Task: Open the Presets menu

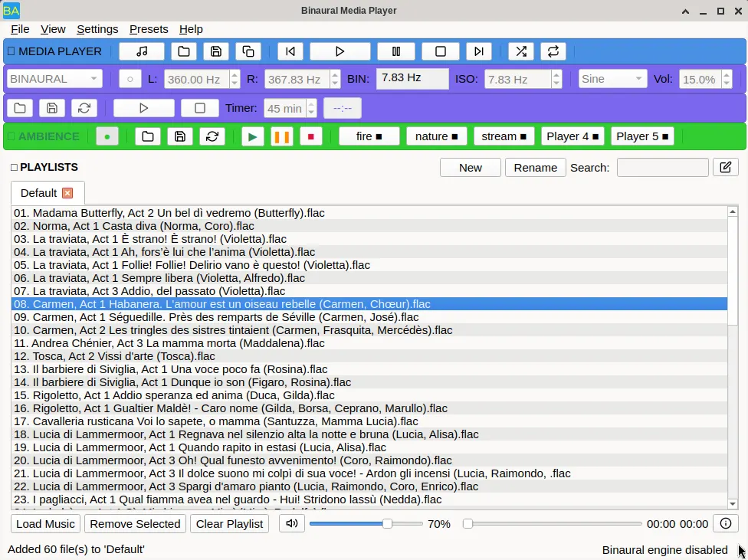Action: (149, 29)
